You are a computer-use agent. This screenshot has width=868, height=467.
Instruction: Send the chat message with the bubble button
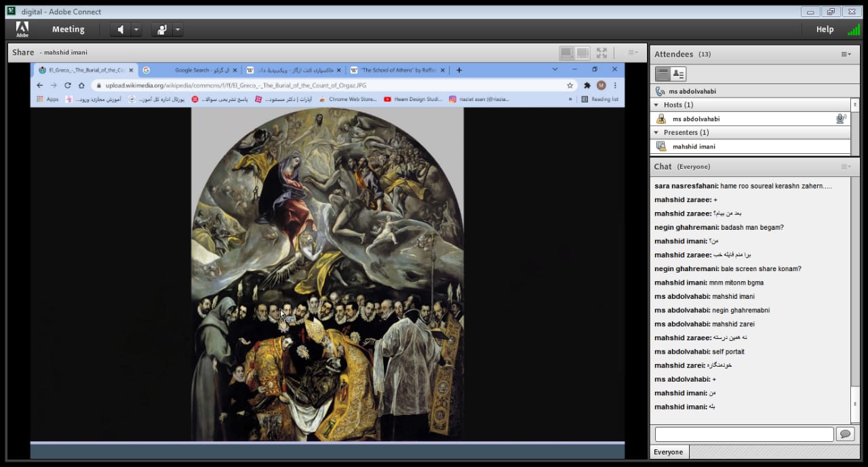tap(845, 434)
